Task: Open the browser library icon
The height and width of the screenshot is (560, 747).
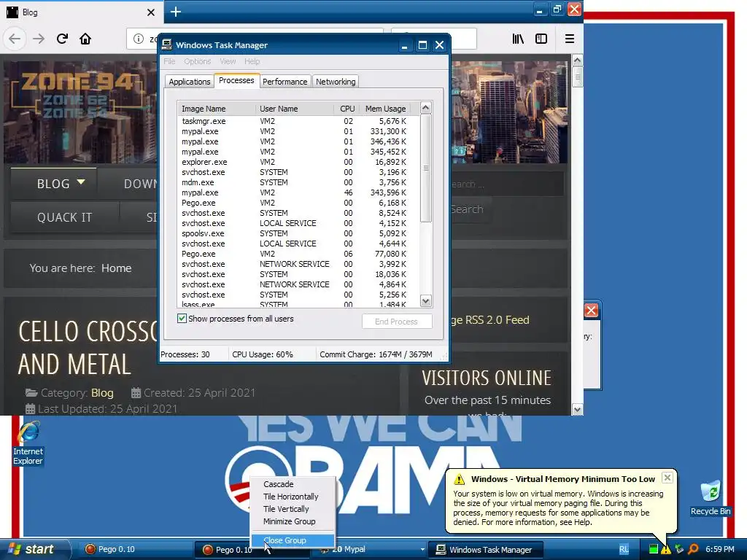Action: [518, 39]
